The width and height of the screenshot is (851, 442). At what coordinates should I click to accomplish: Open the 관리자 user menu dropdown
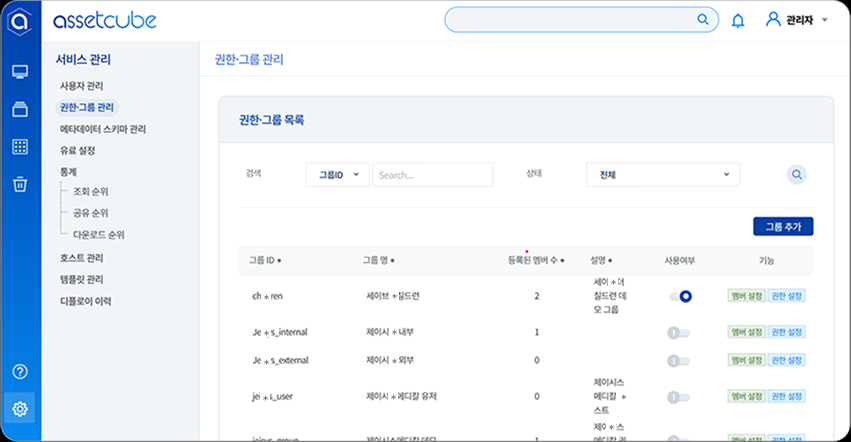797,20
